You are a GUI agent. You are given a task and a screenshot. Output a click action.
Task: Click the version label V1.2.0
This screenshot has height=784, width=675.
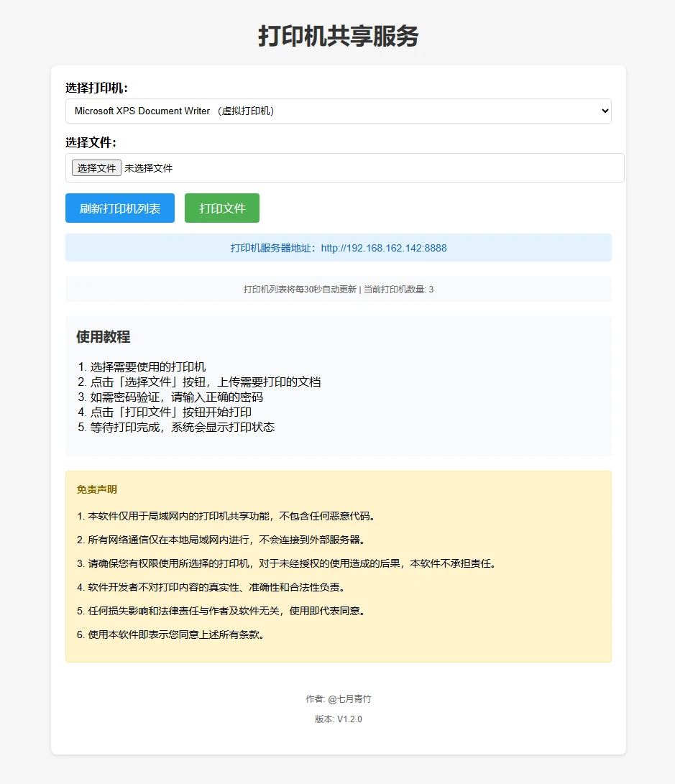(x=338, y=719)
